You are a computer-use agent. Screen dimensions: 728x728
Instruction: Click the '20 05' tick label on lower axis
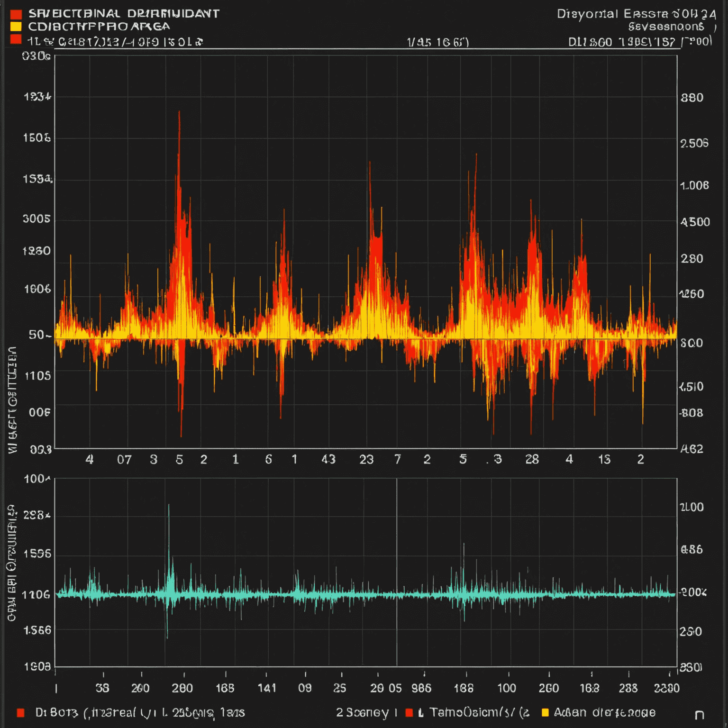coord(386,688)
